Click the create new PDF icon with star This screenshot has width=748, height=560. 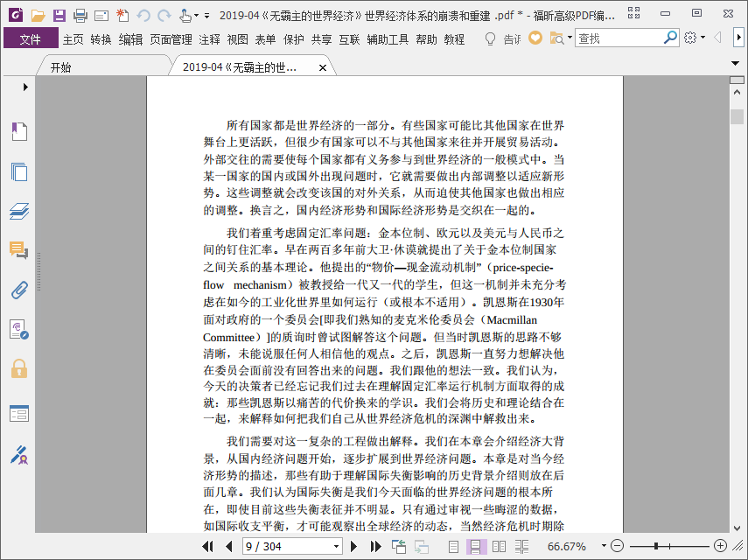[122, 16]
